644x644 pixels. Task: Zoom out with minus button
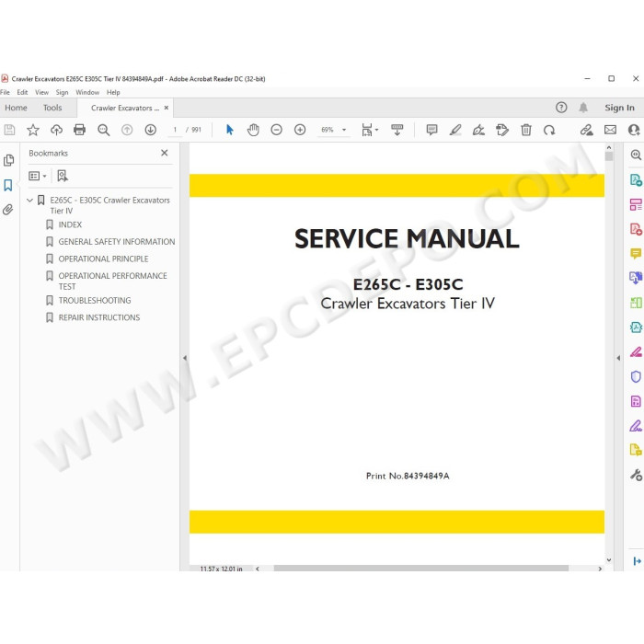pos(276,131)
